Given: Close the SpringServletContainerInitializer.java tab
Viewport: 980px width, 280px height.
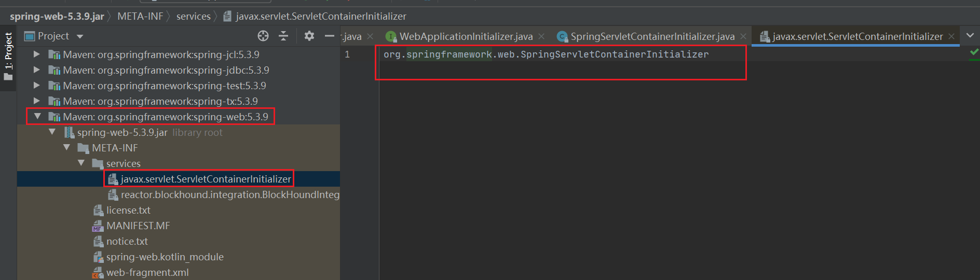Looking at the screenshot, I should click(743, 36).
